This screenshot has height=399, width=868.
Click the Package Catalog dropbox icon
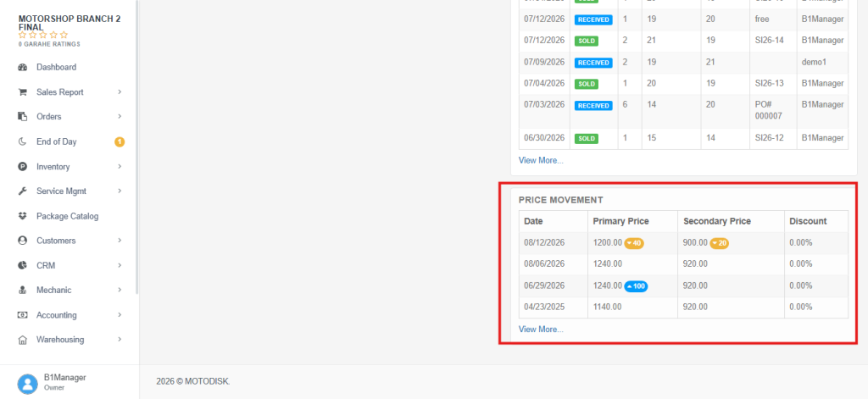click(23, 216)
